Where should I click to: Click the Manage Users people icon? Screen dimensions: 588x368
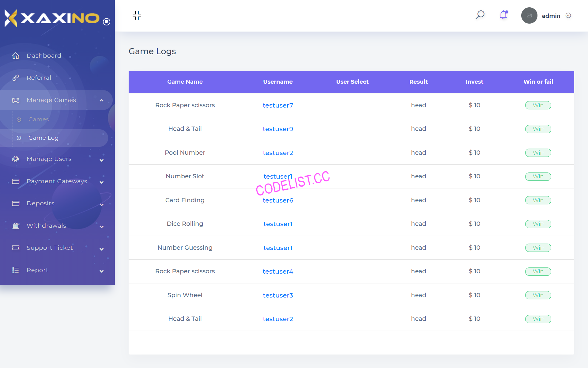click(16, 159)
